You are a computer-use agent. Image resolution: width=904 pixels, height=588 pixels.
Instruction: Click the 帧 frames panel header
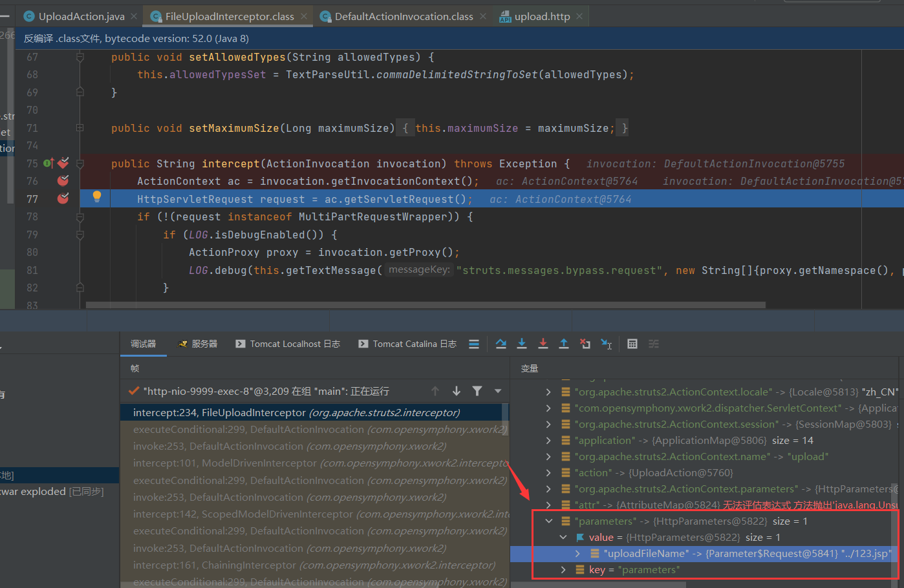135,368
